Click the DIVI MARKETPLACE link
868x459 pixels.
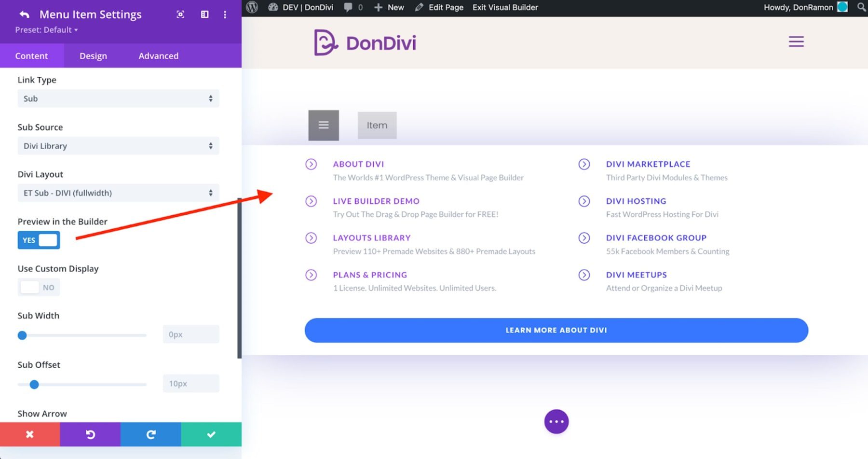pos(648,164)
